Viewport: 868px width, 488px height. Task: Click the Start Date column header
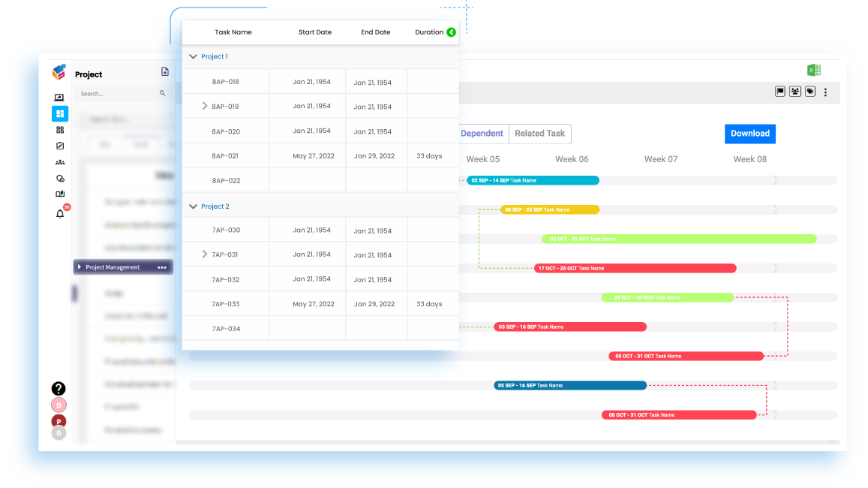tap(315, 32)
